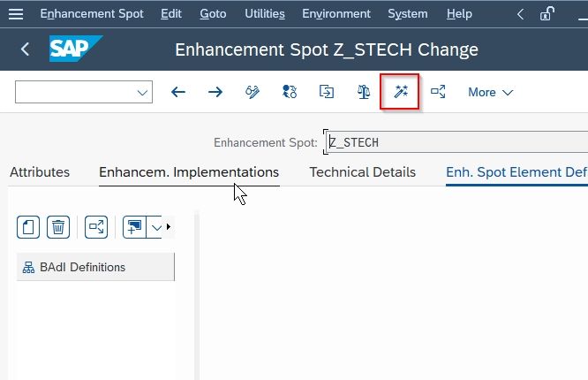Switch to Enhancem. Implementations tab
This screenshot has height=380, width=588.
pos(189,172)
